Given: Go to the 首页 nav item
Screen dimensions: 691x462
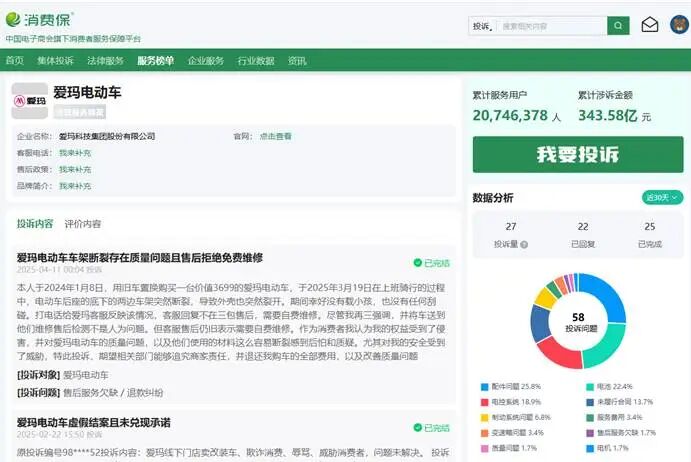Looking at the screenshot, I should 15,60.
